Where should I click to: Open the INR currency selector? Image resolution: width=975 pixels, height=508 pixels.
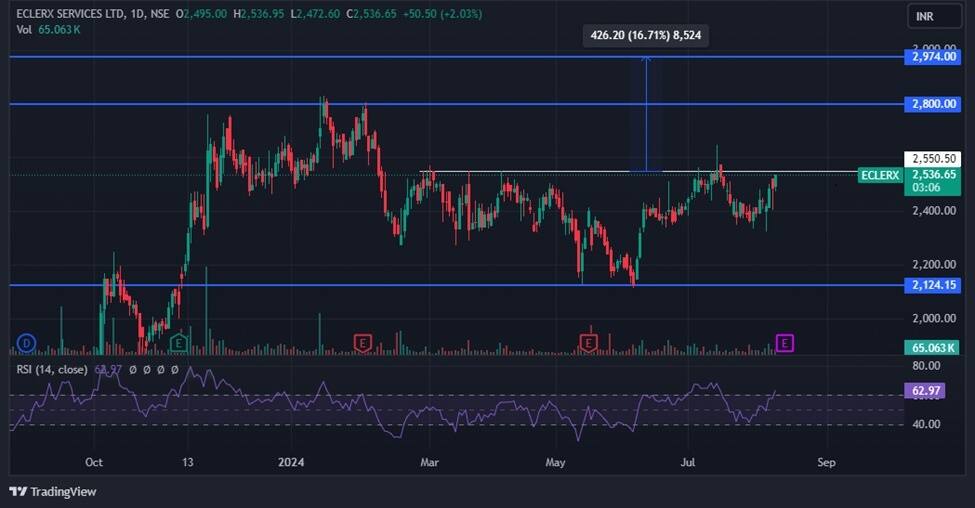point(933,17)
